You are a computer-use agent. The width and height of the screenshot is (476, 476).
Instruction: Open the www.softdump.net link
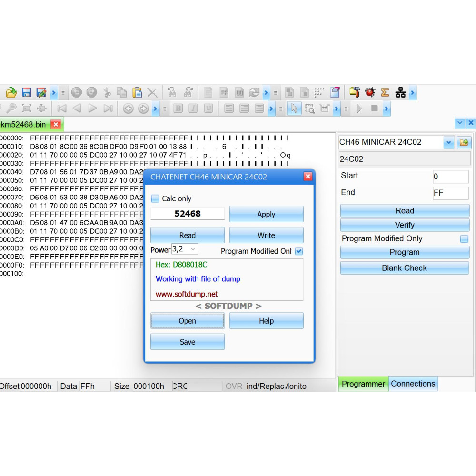187,294
